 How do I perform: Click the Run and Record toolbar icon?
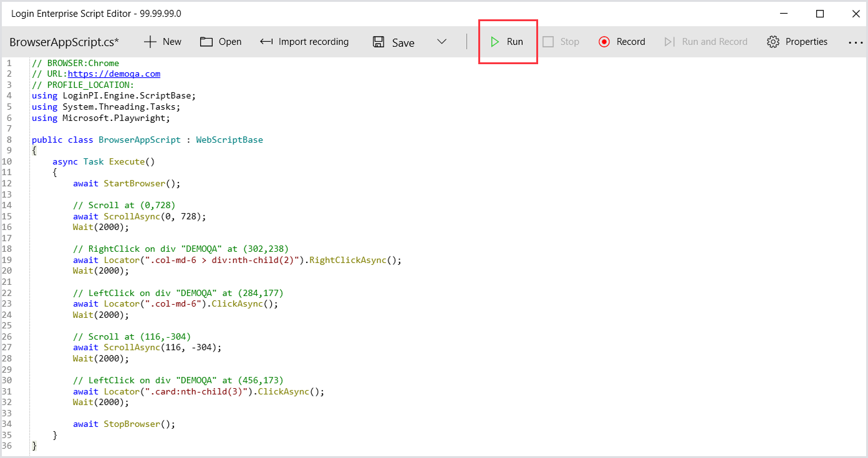[669, 42]
